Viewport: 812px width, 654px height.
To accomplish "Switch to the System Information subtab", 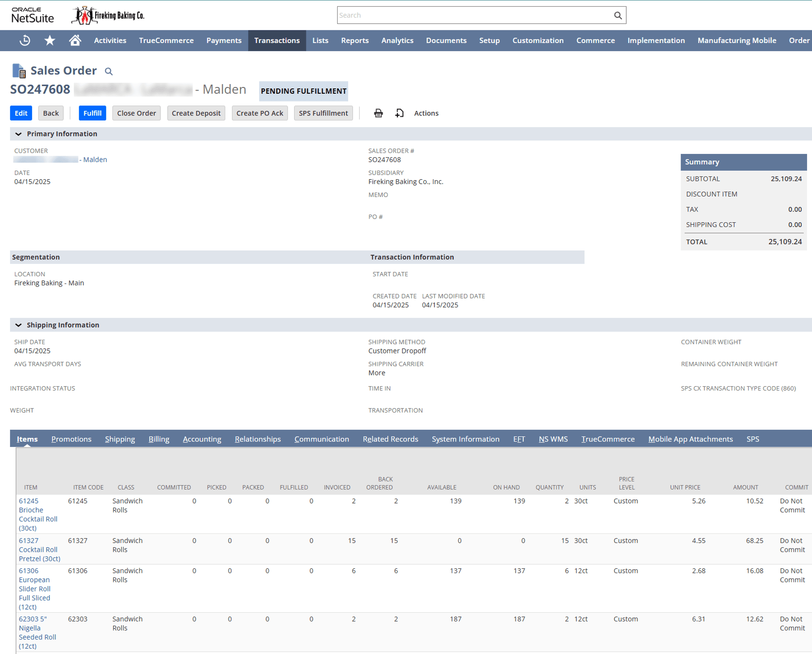I will pyautogui.click(x=465, y=439).
